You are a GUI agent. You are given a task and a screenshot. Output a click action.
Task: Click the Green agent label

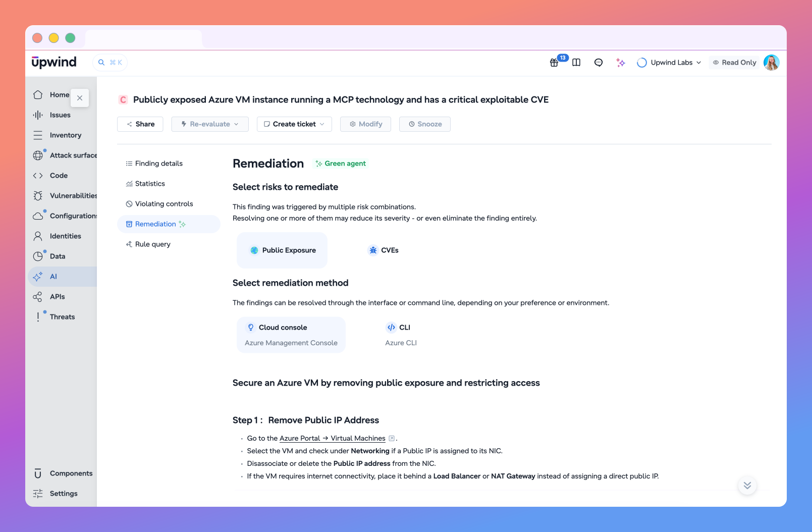point(341,164)
